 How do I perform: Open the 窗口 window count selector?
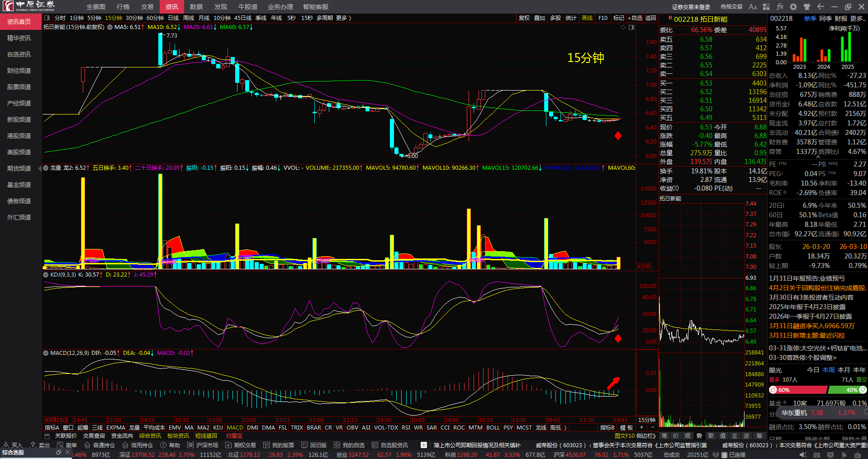(68, 428)
